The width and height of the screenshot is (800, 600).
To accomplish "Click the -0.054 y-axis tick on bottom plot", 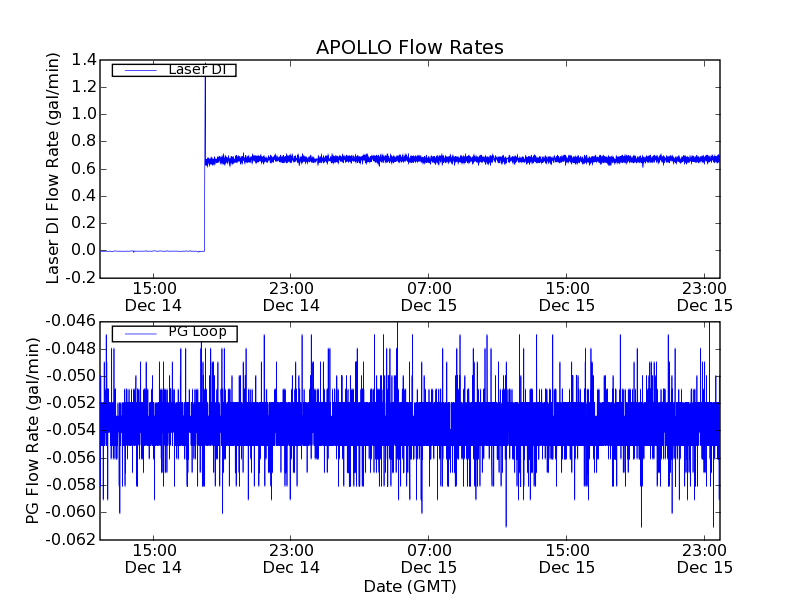I will point(70,430).
